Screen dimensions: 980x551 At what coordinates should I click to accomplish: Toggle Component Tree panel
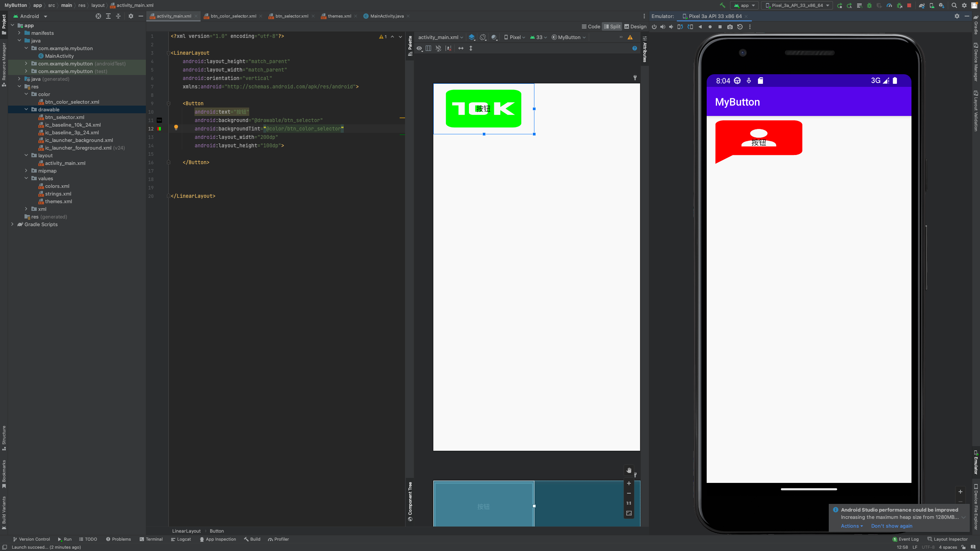click(410, 502)
